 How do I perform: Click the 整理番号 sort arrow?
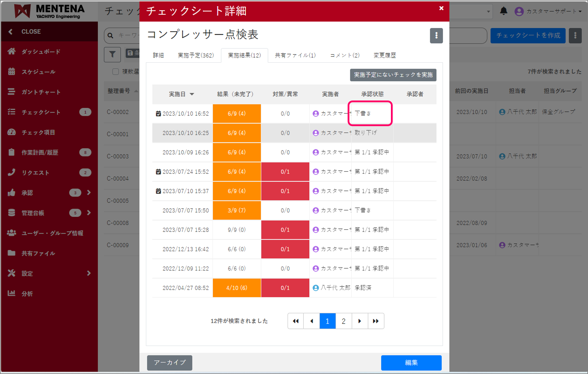(136, 91)
